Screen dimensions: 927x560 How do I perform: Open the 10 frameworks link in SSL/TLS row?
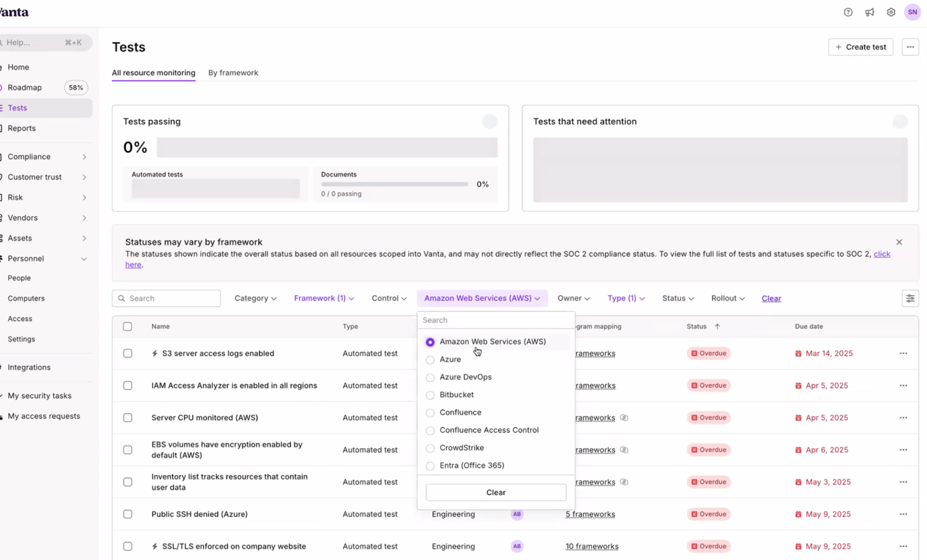(x=592, y=546)
